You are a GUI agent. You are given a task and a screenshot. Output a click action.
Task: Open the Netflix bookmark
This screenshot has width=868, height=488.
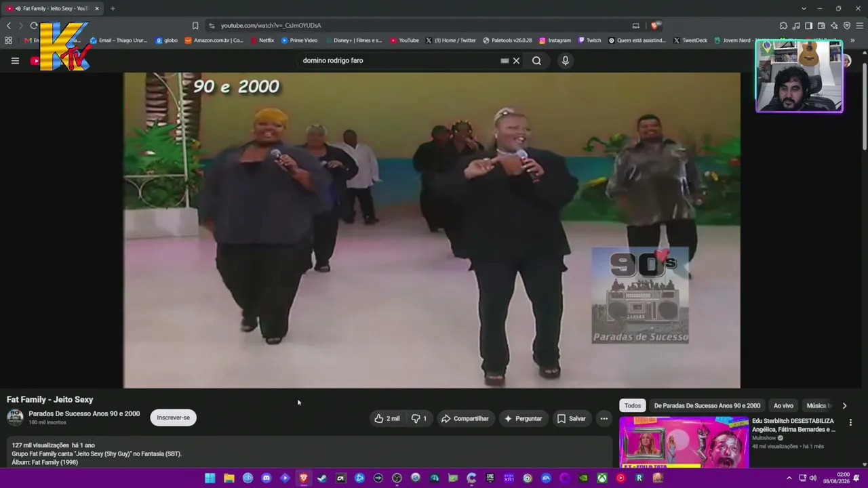coord(262,41)
